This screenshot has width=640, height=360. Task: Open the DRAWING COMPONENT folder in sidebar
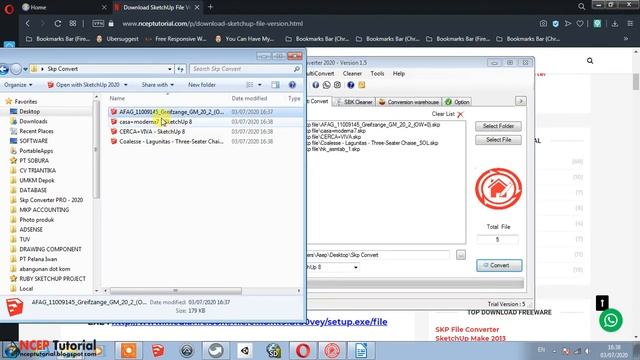50,249
